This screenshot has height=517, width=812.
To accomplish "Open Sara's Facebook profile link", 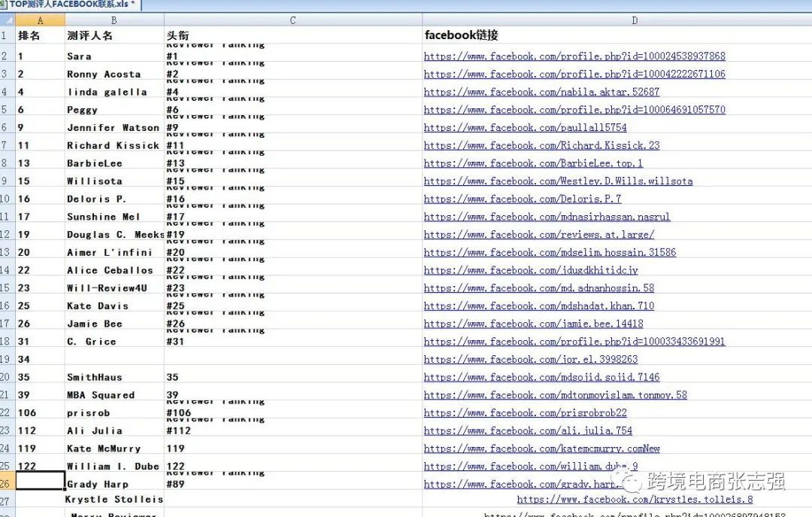I will [x=574, y=56].
